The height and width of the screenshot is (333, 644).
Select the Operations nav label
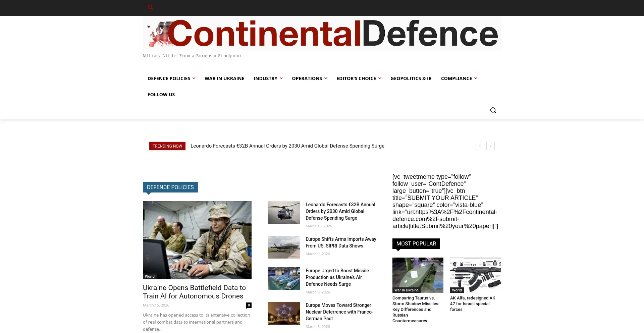(307, 78)
